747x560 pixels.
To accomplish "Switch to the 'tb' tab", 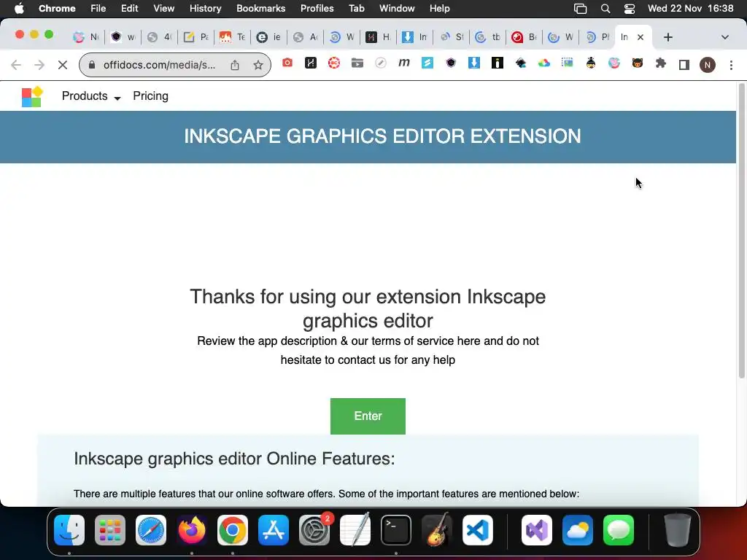I will (x=488, y=37).
